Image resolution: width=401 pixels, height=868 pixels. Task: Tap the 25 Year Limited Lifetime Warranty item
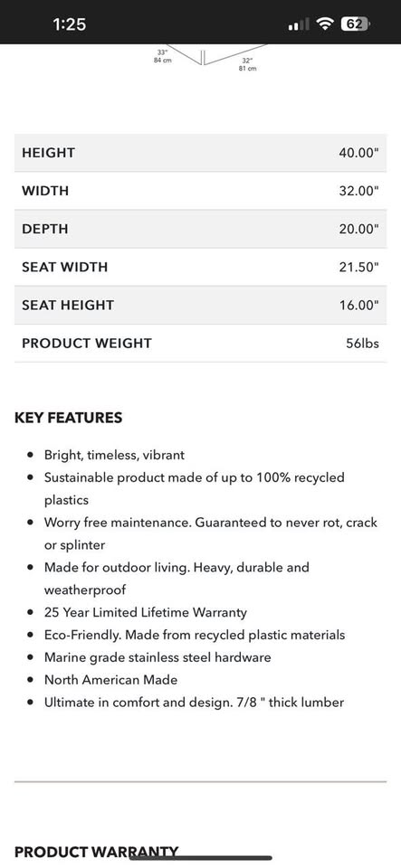146,612
